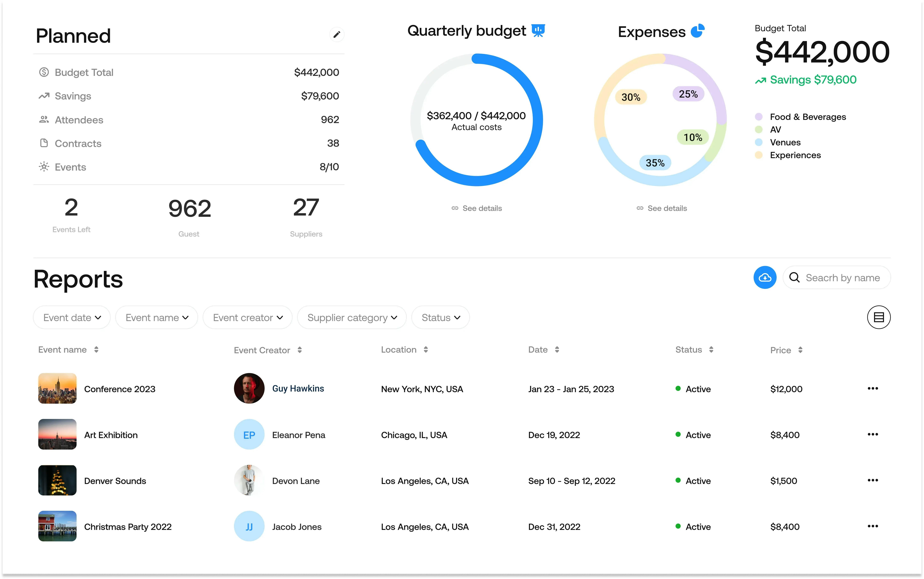Click Guy Hawkins profile photo avatar

(x=249, y=388)
